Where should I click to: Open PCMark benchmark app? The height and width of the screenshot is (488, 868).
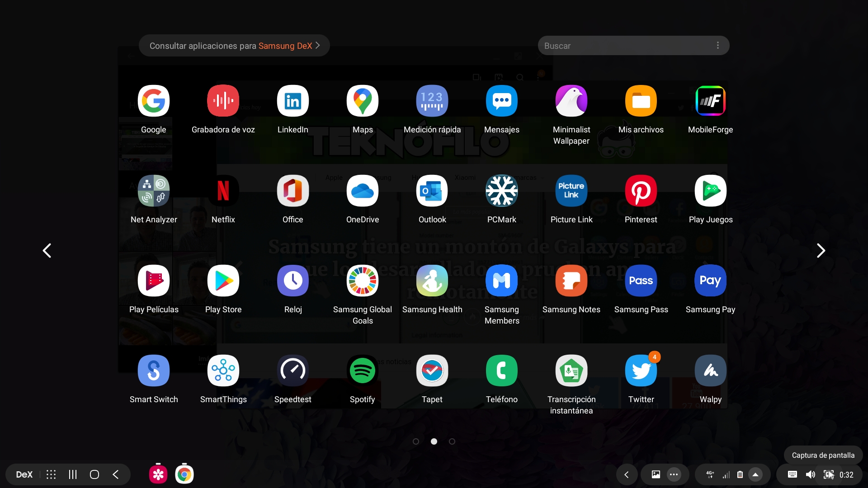tap(502, 191)
